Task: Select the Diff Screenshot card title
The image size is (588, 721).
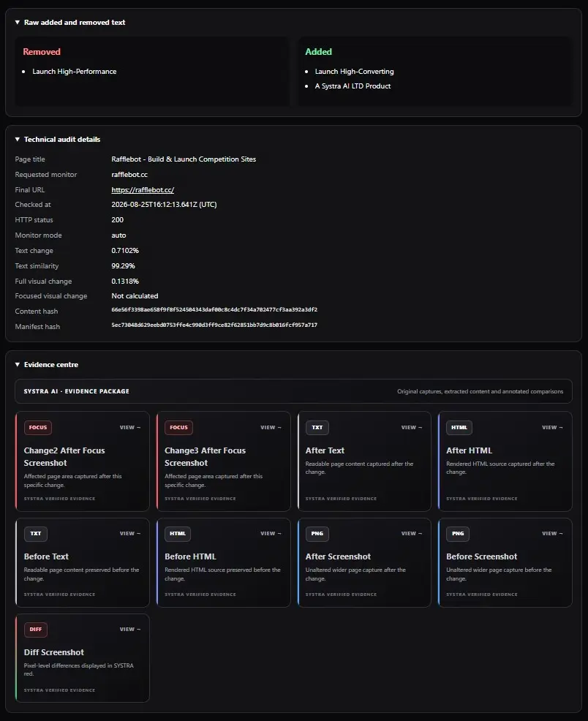Action: tap(54, 652)
